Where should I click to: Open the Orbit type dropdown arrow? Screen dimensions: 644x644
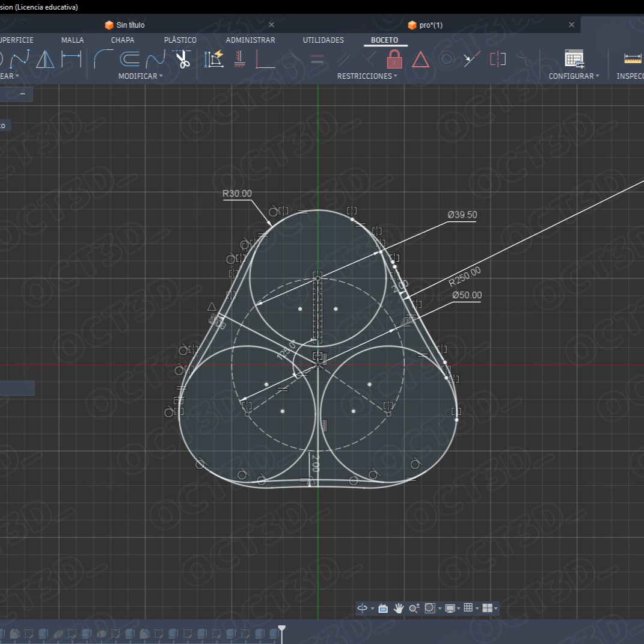tap(373, 609)
